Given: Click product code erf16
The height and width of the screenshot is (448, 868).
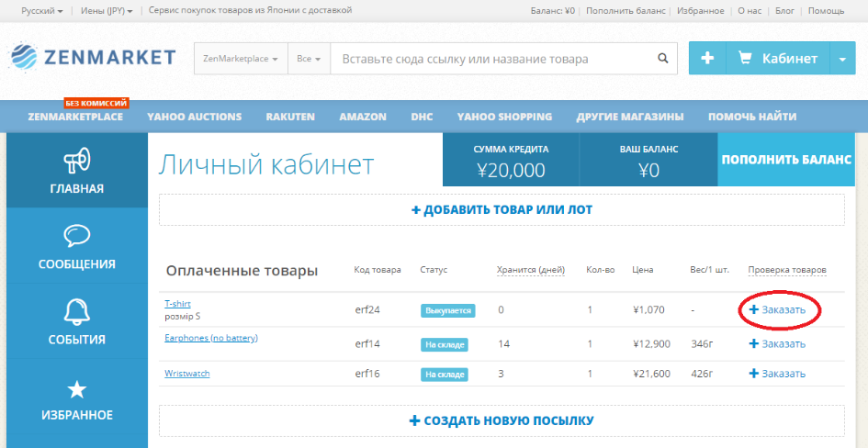Looking at the screenshot, I should pyautogui.click(x=367, y=374).
